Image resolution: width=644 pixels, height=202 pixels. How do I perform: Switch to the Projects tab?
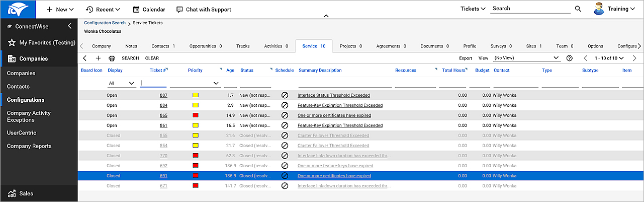(x=350, y=46)
